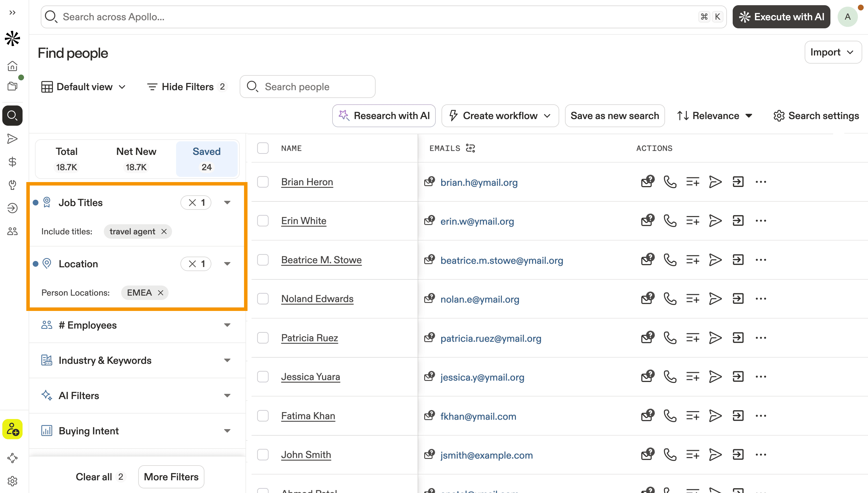Viewport: 868px width, 493px height.
Task: Open the paper-plane Sequences sidebar icon
Action: (12, 139)
